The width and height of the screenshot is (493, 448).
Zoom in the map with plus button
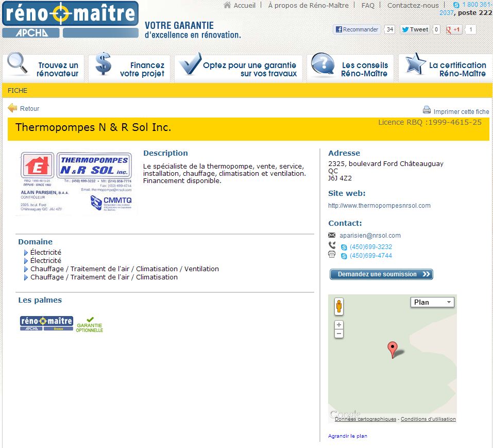click(339, 325)
